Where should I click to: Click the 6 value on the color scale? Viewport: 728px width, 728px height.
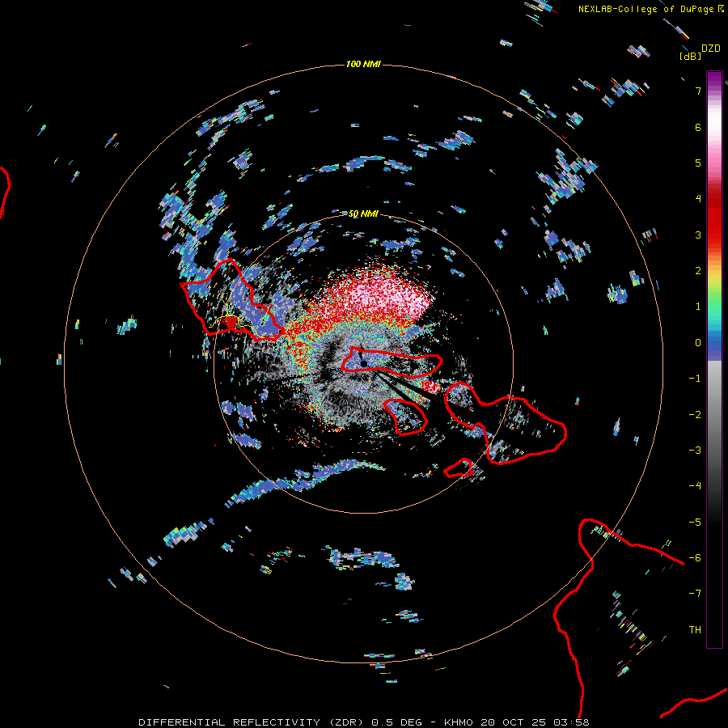698,127
